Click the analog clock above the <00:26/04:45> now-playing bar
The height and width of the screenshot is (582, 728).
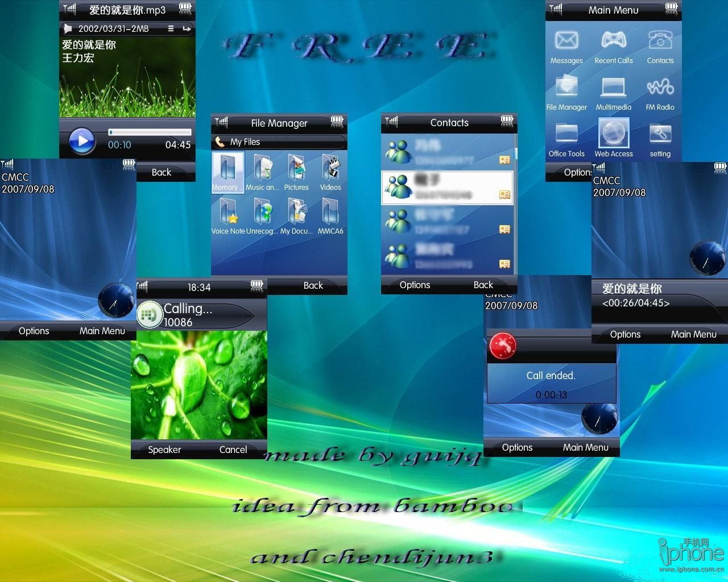(x=707, y=259)
